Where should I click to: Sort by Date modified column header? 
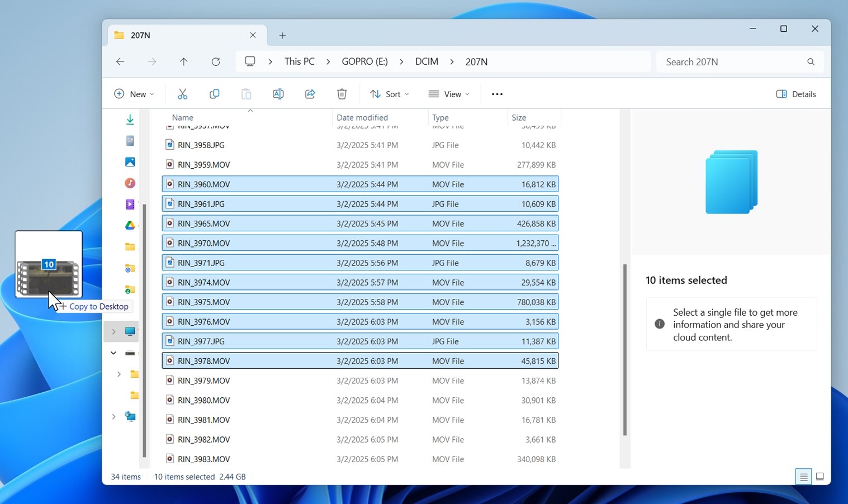point(380,117)
